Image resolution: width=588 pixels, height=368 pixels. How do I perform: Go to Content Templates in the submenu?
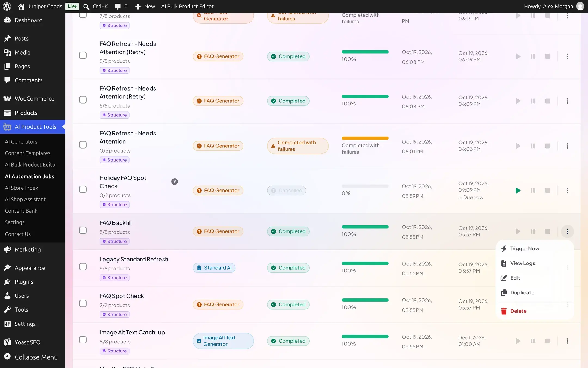[27, 153]
